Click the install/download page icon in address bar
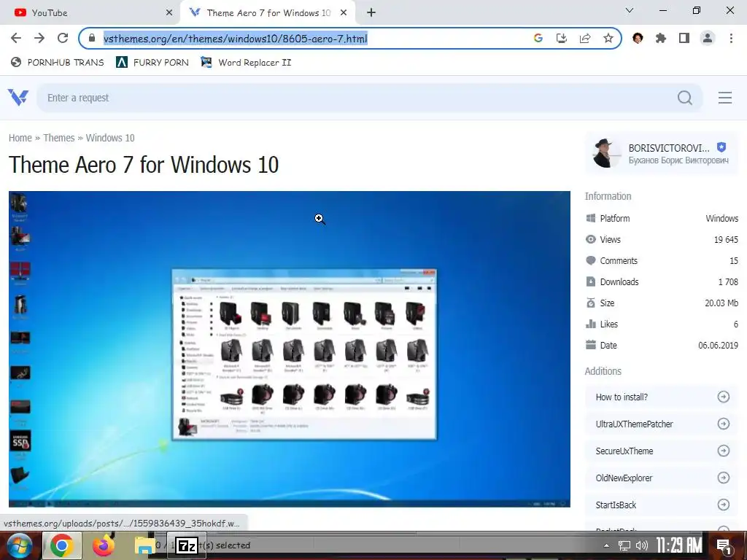 (x=562, y=38)
